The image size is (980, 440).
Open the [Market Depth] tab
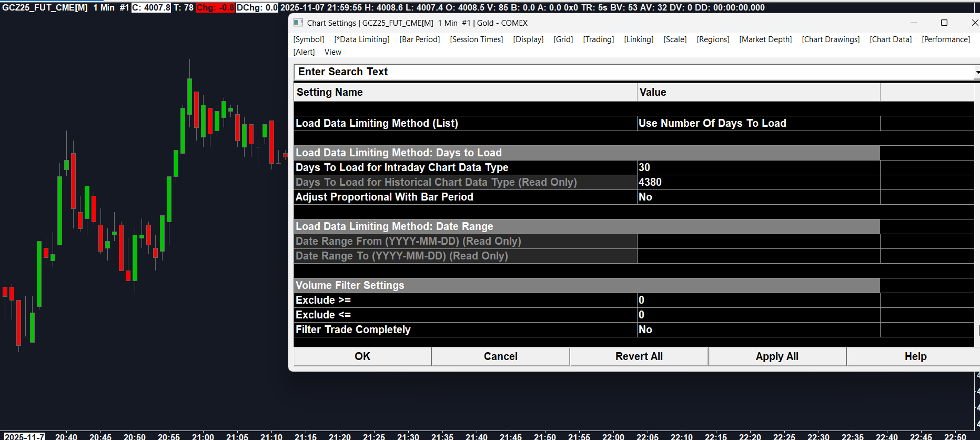tap(765, 39)
